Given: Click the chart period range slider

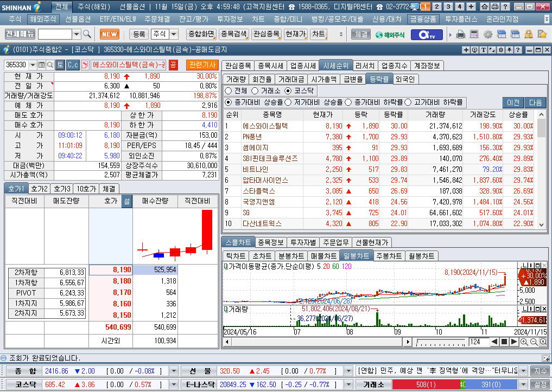Looking at the screenshot, I should (x=441, y=342).
